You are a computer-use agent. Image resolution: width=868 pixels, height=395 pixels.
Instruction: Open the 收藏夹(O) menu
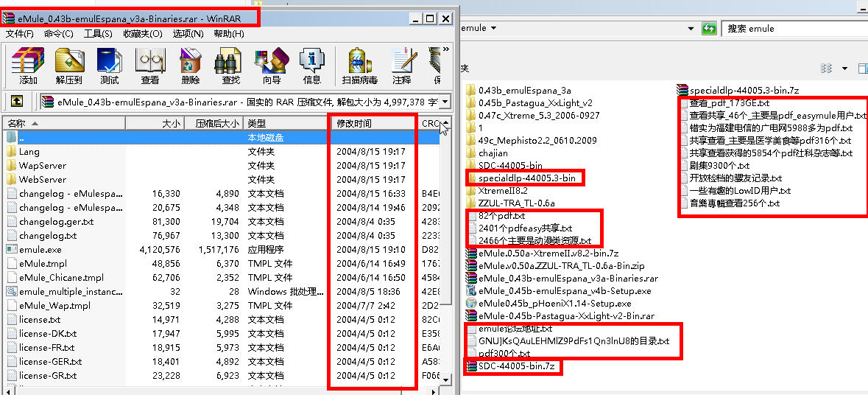(143, 34)
